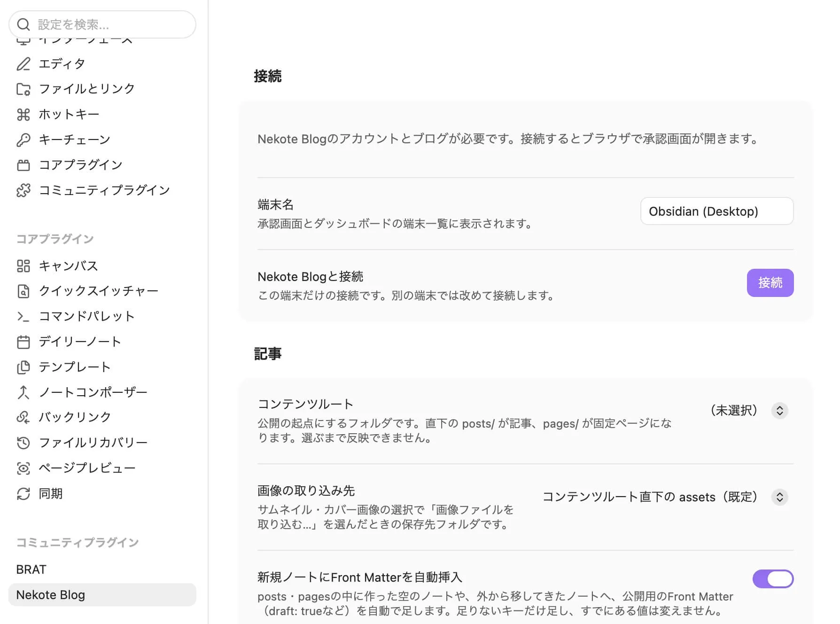Click the 画像の取り込み先 setting label
Image resolution: width=840 pixels, height=624 pixels.
pos(306,491)
